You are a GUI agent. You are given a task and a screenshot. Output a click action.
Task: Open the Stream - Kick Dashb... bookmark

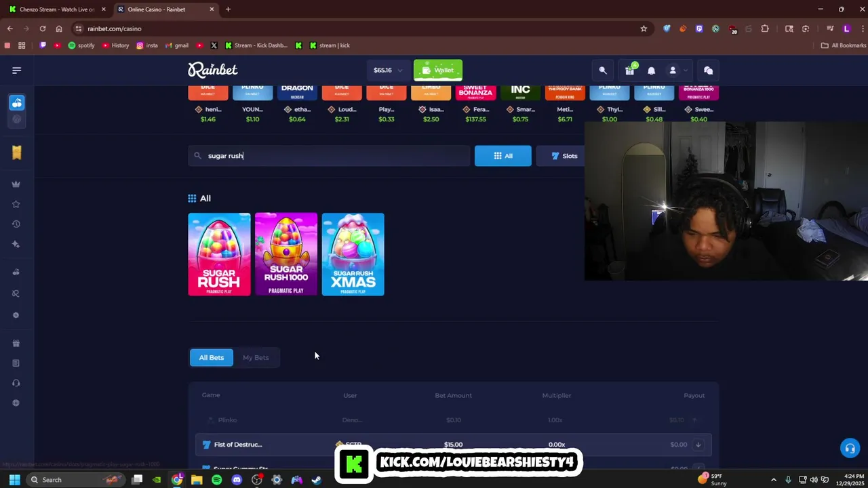click(256, 45)
